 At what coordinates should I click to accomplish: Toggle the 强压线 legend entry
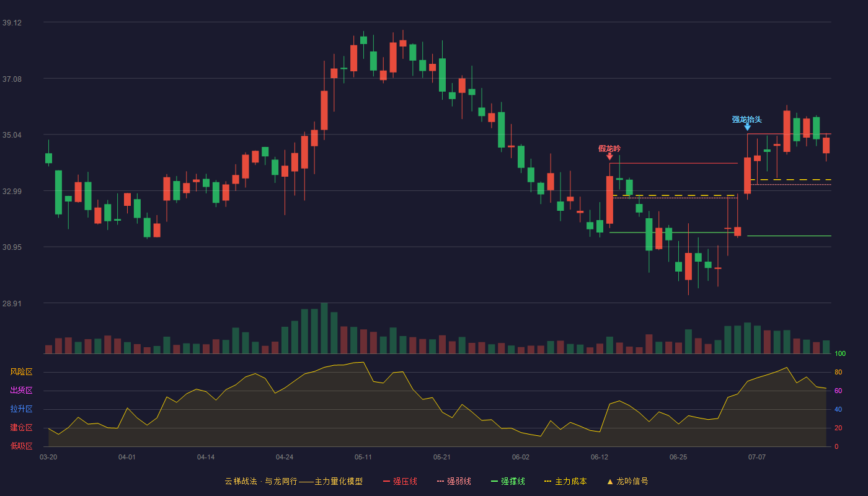click(x=400, y=481)
